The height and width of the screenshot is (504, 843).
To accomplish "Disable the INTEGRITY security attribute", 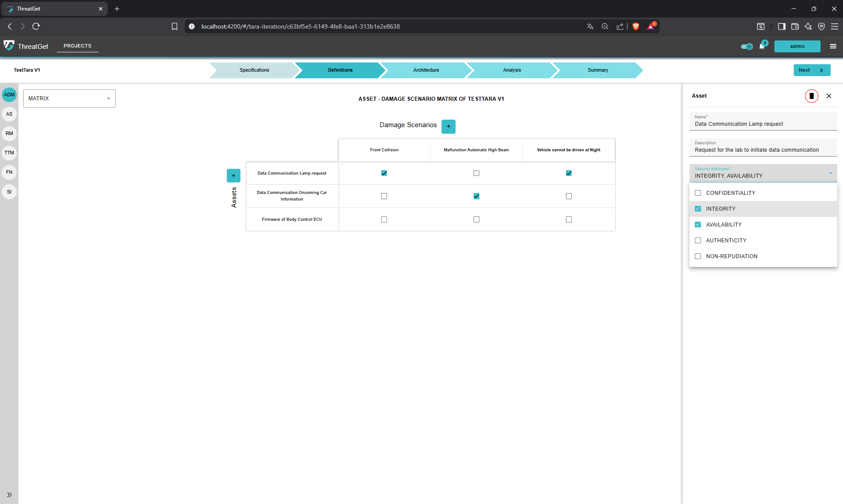I will [x=698, y=208].
